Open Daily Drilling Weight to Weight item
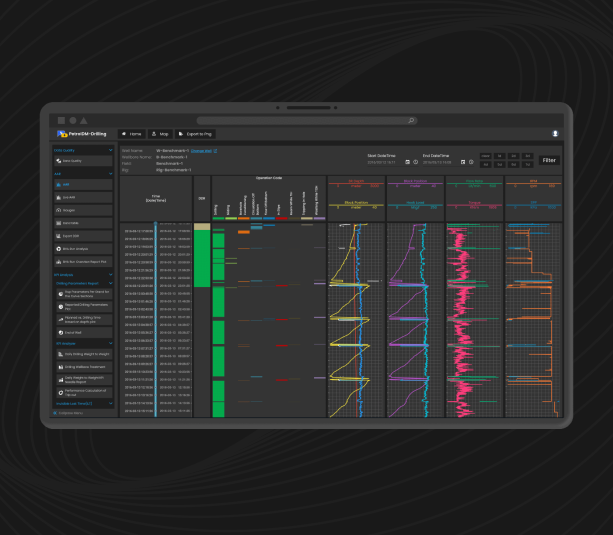The image size is (613, 535). point(84,354)
